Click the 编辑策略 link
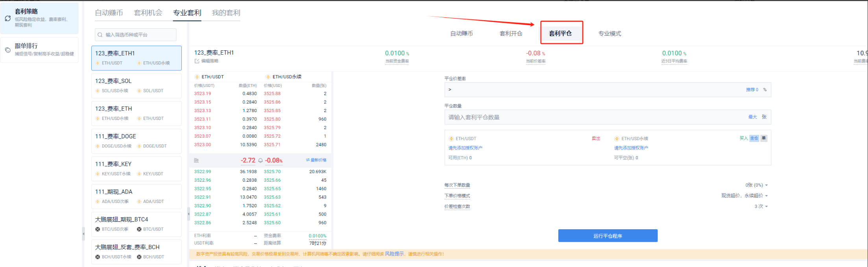This screenshot has width=868, height=267. point(210,61)
